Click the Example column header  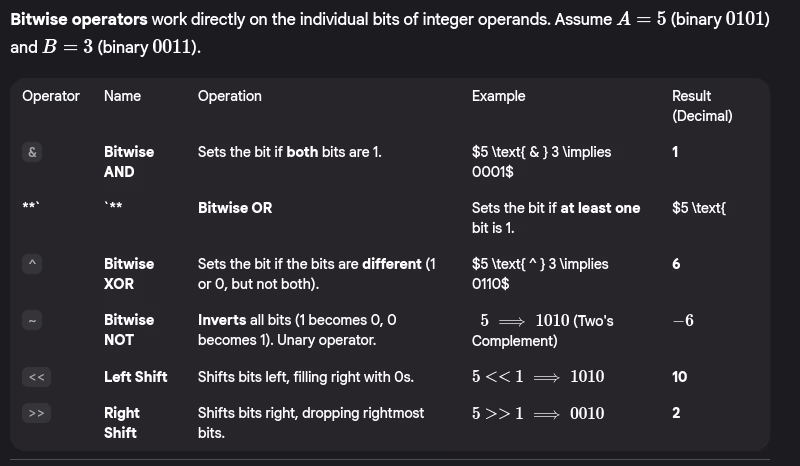[498, 96]
